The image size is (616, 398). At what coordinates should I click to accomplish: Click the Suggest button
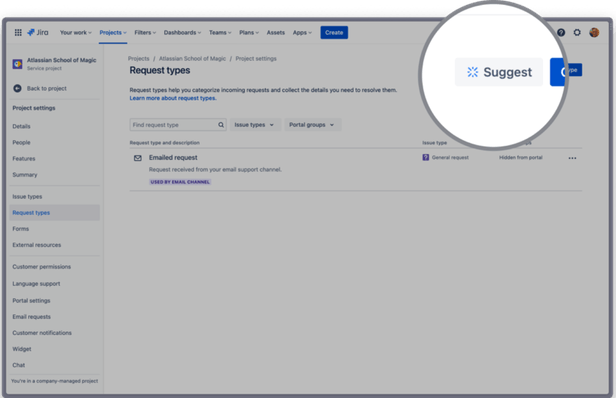(x=499, y=72)
